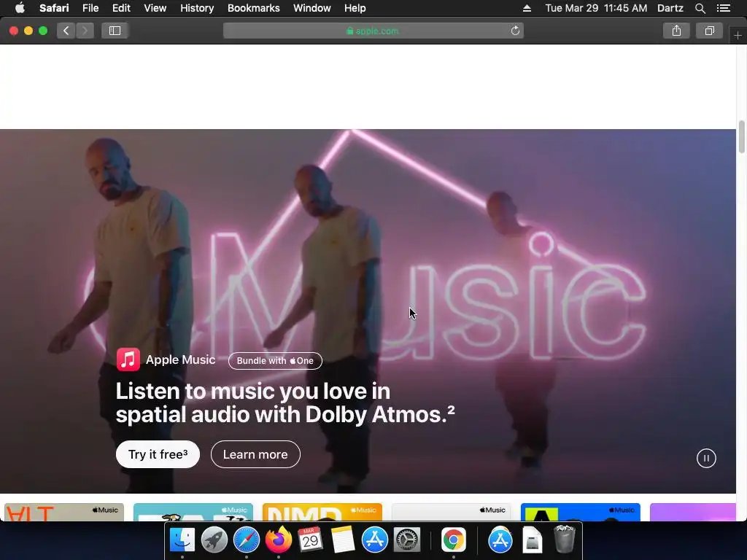Click the date and time in menu bar
Viewport: 747px width, 560px height.
(x=596, y=8)
